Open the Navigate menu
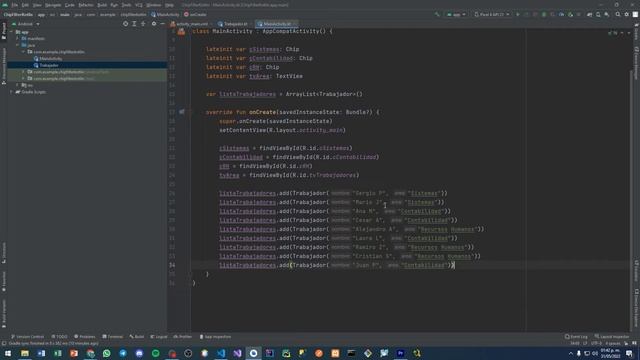 [53, 5]
